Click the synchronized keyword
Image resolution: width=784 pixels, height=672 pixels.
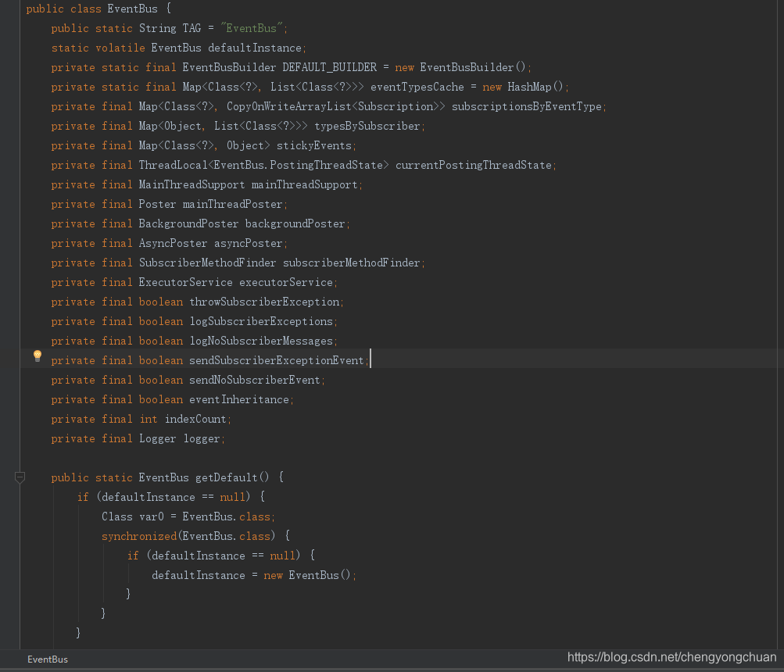[139, 535]
